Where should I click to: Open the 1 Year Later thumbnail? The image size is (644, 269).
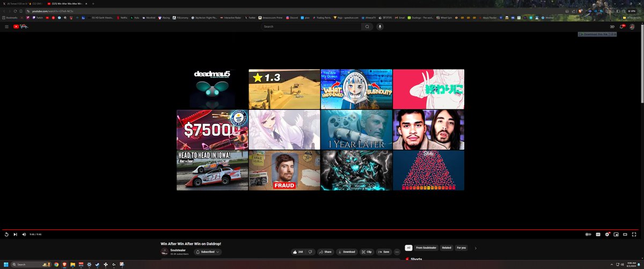(x=356, y=130)
